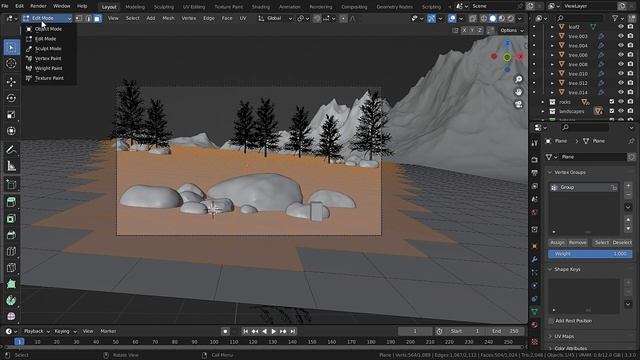
Task: Open the Material properties tab icon
Action: coord(535,325)
